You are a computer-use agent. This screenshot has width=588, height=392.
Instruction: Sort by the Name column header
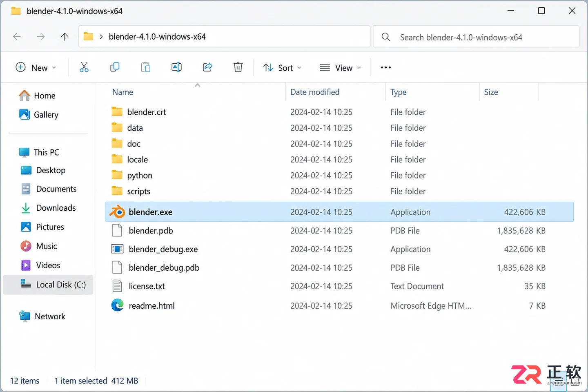123,92
